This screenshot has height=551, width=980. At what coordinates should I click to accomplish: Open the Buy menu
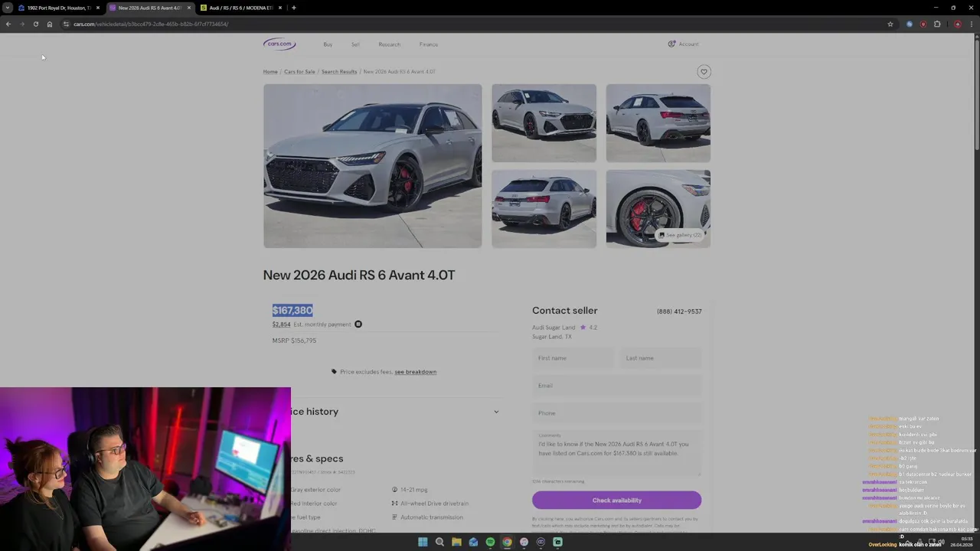328,44
